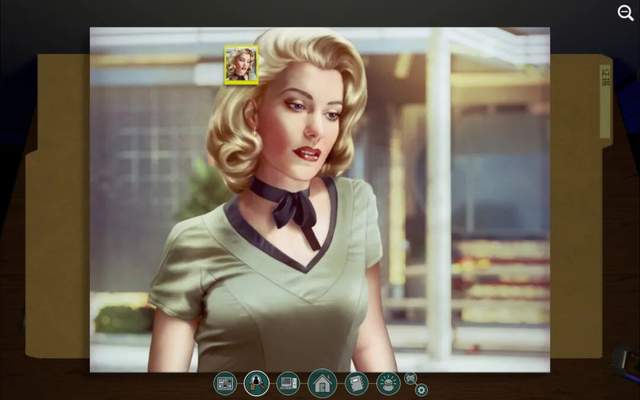Click the hint bell icon
The width and height of the screenshot is (640, 400).
coord(388,384)
